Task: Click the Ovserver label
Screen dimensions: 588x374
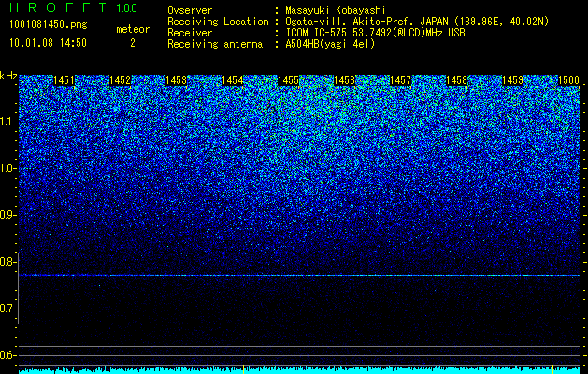Action: point(190,10)
